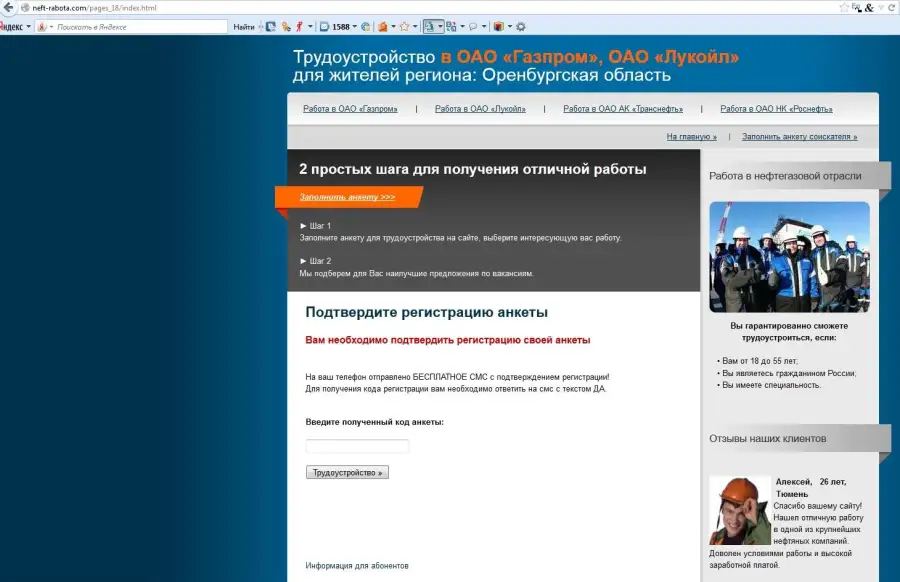Open 'Работа в ОАО АК «Транснефть»' menu link
This screenshot has height=582, width=900.
[623, 108]
